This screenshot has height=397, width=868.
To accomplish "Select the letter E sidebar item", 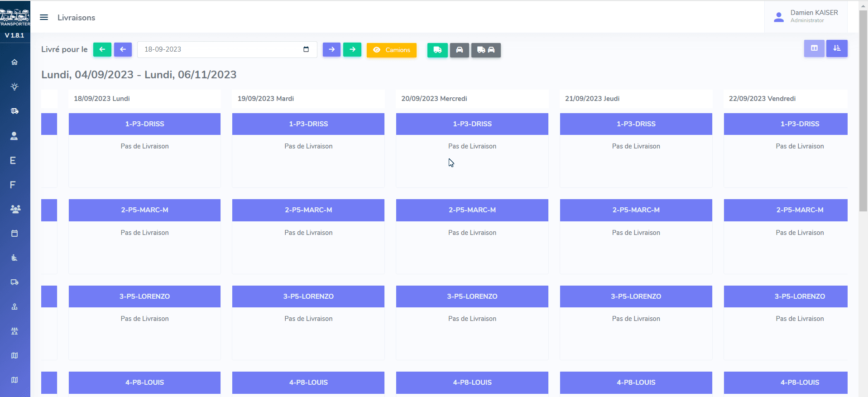I will click(x=13, y=160).
